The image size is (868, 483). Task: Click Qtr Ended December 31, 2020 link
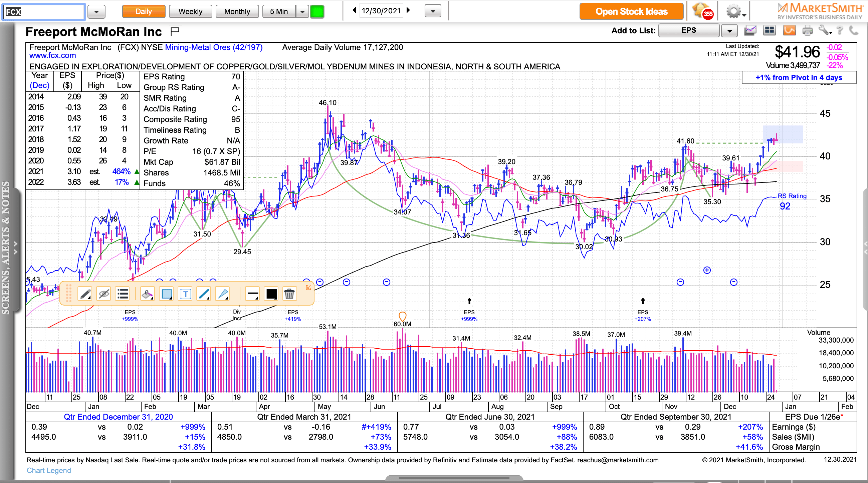tap(118, 417)
